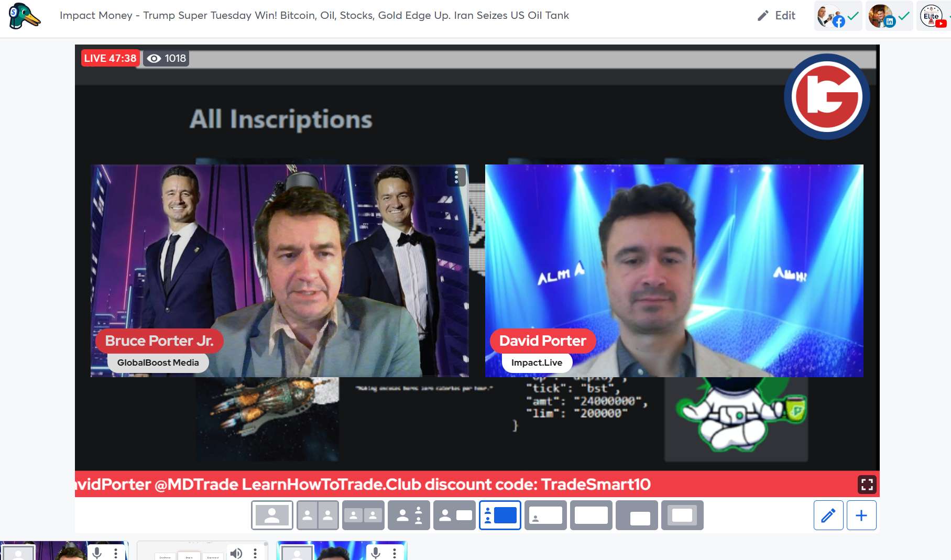
Task: Select the group two-person layout
Action: pyautogui.click(x=363, y=515)
